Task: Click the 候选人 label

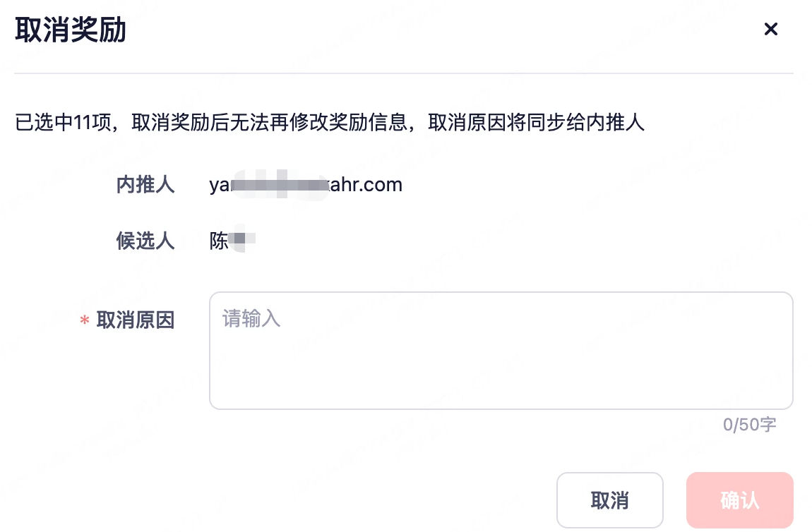Action: [x=145, y=241]
